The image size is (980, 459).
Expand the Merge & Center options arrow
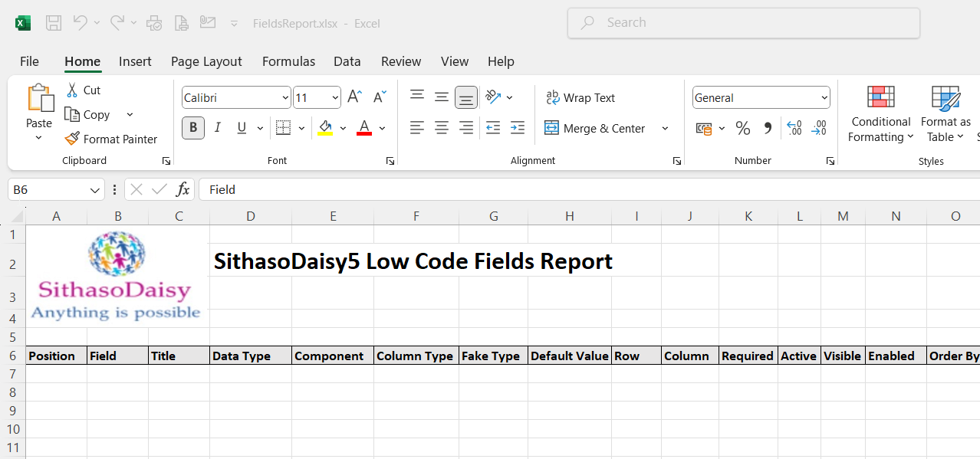(665, 128)
